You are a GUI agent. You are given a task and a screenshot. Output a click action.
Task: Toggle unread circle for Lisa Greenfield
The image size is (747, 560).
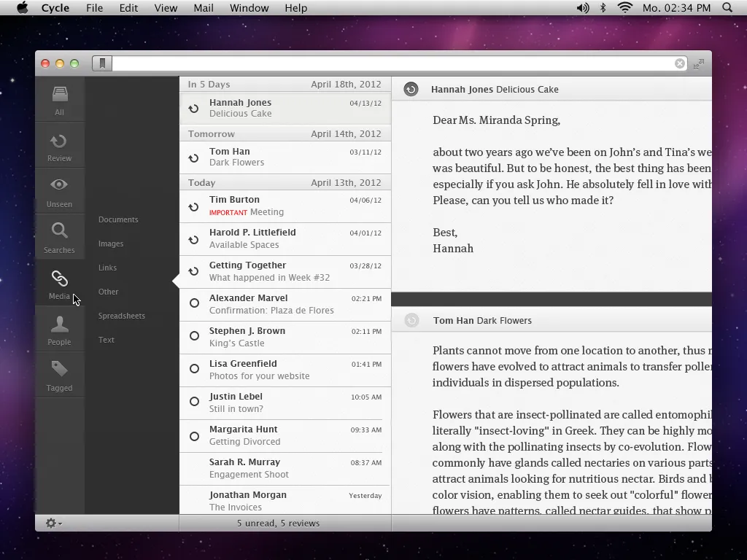[x=194, y=368]
